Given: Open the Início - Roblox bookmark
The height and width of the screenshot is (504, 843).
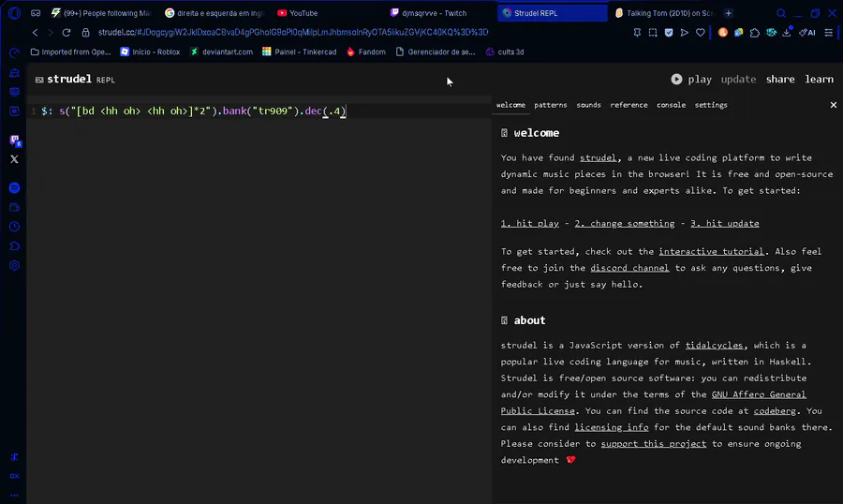Looking at the screenshot, I should [150, 52].
